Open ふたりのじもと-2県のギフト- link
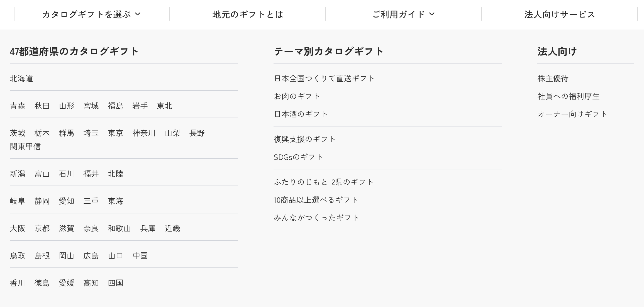Screen dimensions: 644x307 click(x=325, y=182)
